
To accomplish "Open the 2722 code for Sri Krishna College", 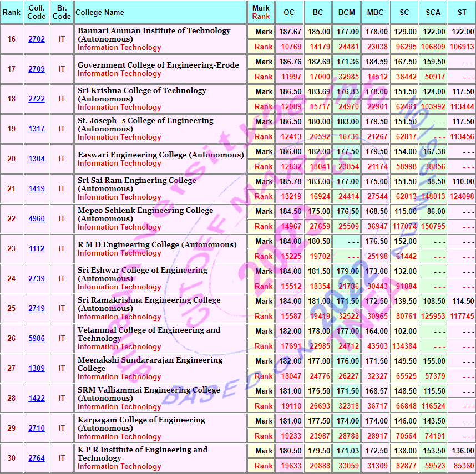I will [x=37, y=99].
